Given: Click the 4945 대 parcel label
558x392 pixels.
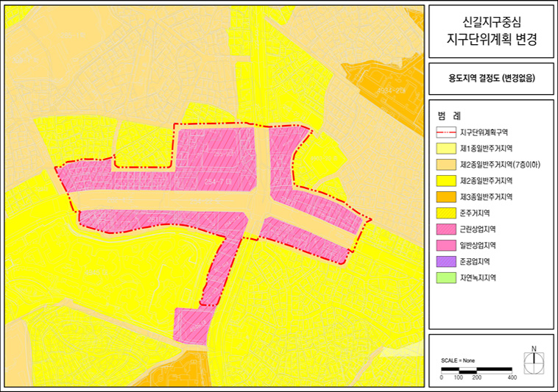Looking at the screenshot, I should (x=96, y=273).
